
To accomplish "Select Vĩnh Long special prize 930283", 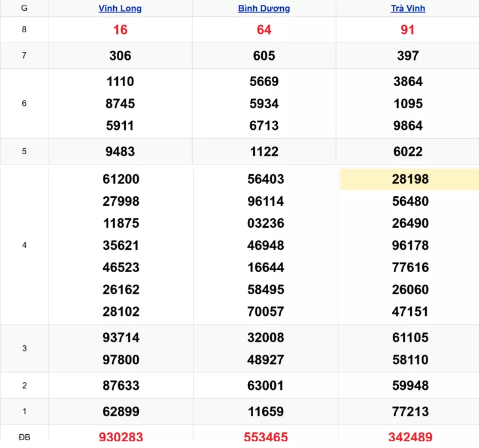I will (120, 437).
